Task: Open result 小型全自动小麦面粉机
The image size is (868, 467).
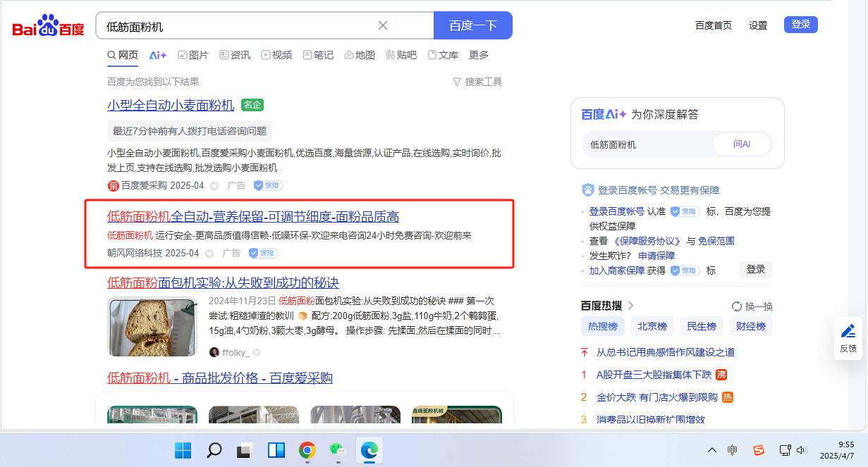Action: (x=171, y=105)
